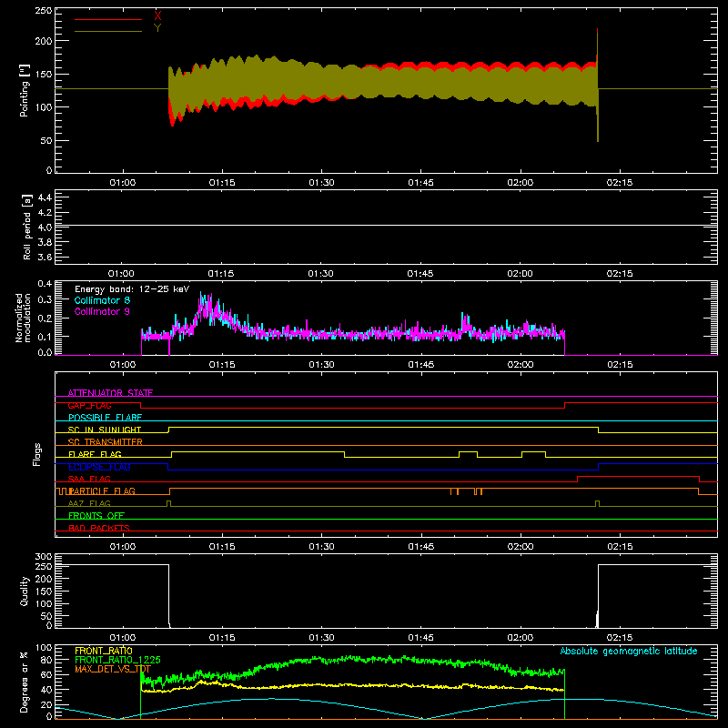Click the SC_TRANSMITTER flag label
The height and width of the screenshot is (728, 728).
pyautogui.click(x=106, y=442)
